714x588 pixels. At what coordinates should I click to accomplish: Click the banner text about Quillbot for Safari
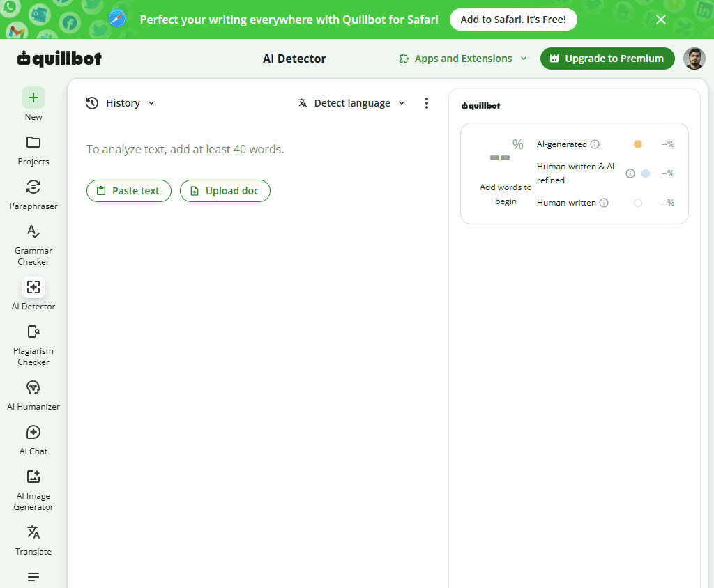pyautogui.click(x=289, y=20)
